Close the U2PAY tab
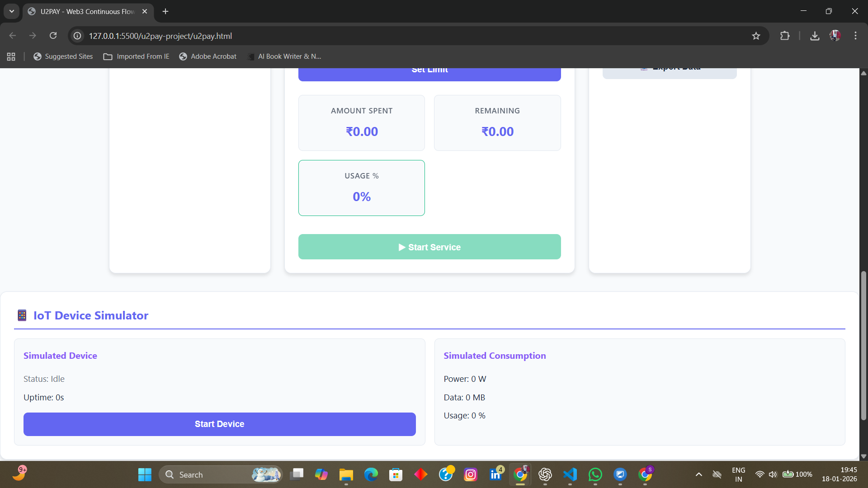 [145, 11]
